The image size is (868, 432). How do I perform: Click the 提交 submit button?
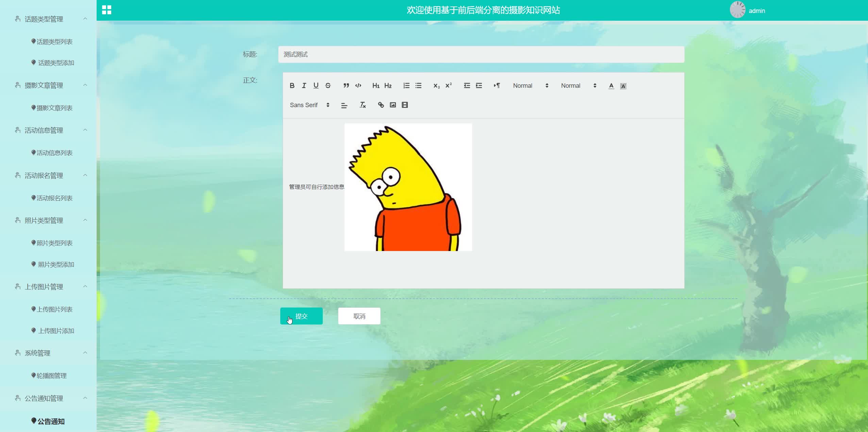(x=301, y=316)
